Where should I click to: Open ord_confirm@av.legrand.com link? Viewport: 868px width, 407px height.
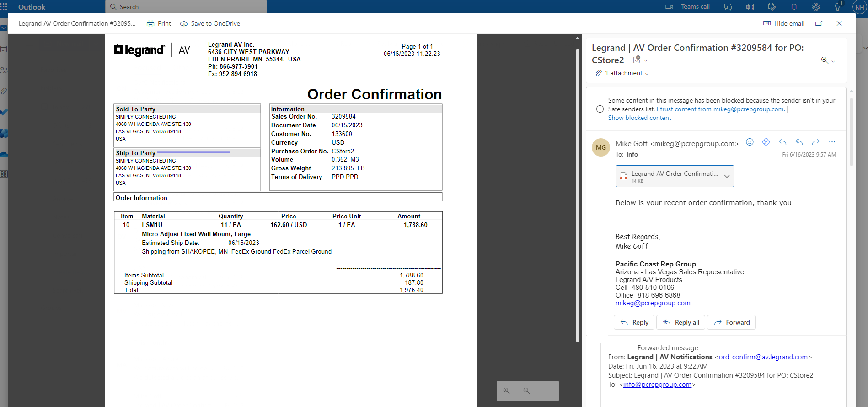(x=763, y=357)
